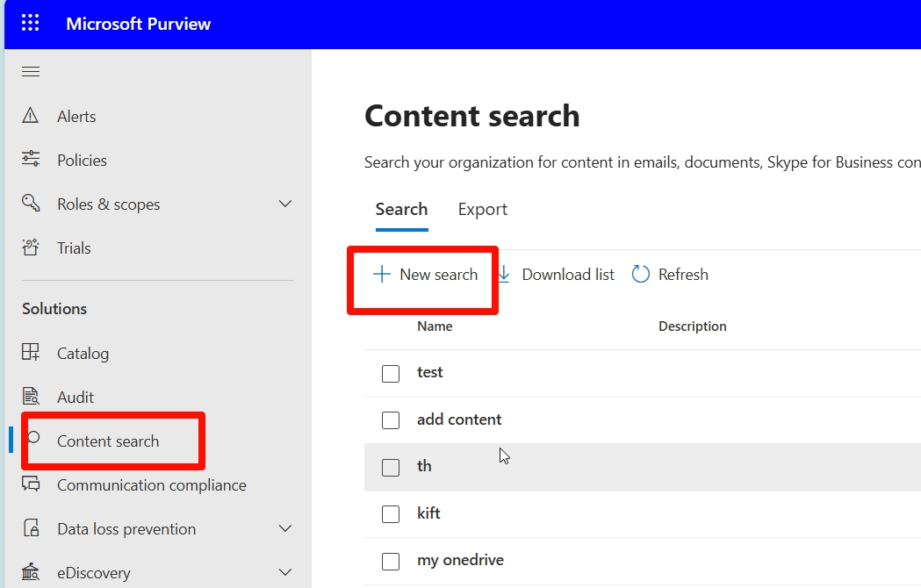Image resolution: width=921 pixels, height=588 pixels.
Task: Click the Alerts triangle icon
Action: [x=30, y=116]
